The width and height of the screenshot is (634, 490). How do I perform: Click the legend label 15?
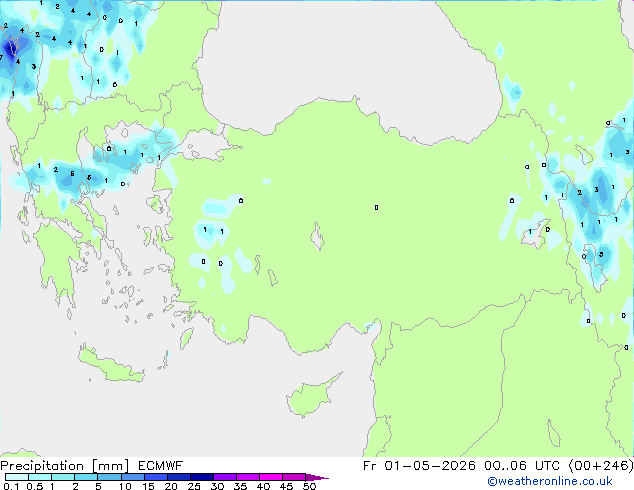(148, 486)
